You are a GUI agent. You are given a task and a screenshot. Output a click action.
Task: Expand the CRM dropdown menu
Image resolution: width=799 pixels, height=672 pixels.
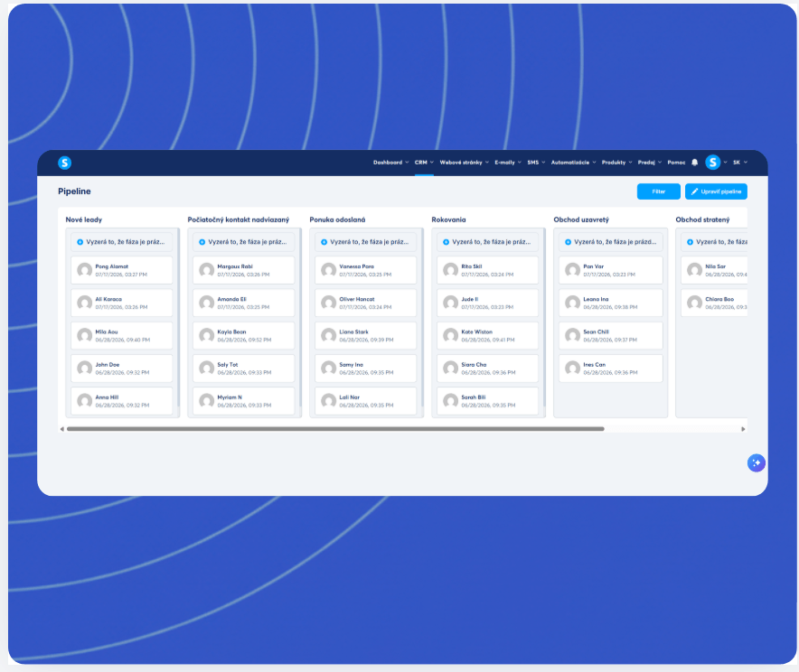[424, 163]
